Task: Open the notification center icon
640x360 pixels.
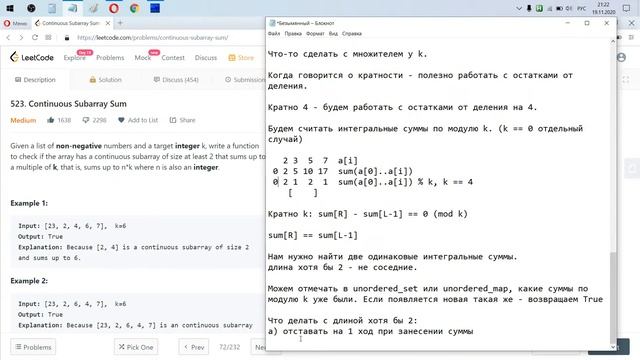Action: [x=627, y=8]
